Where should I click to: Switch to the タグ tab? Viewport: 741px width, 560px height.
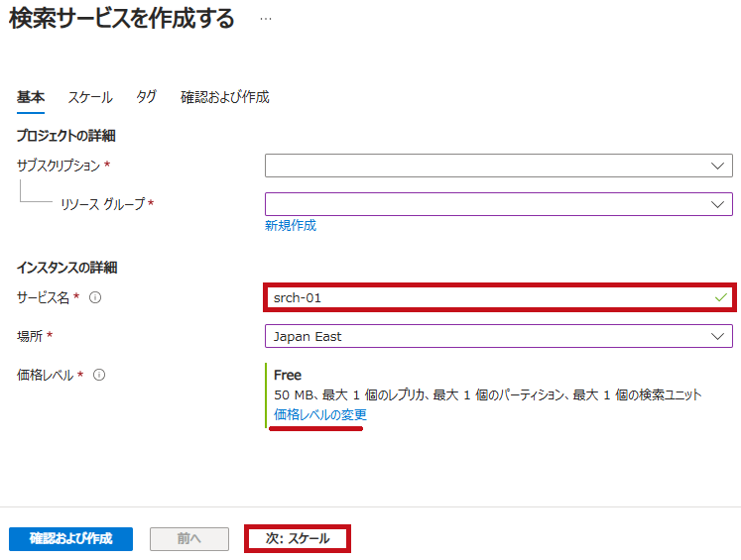point(147,97)
